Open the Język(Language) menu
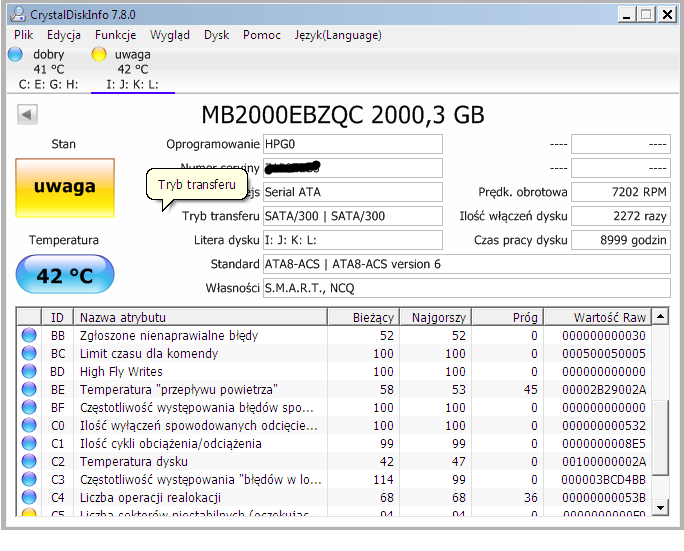Viewport: 684px width, 551px height. (338, 35)
